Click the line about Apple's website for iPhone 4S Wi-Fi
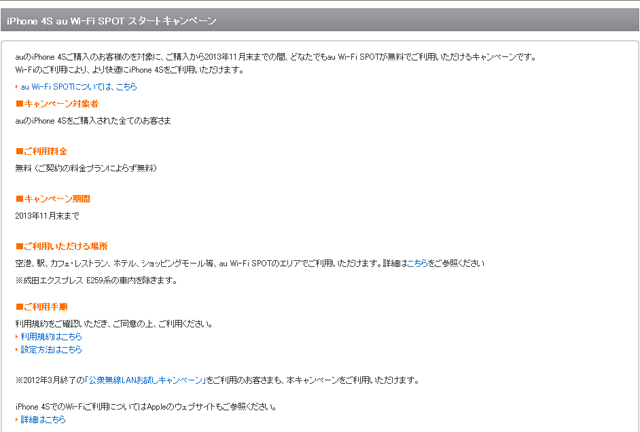This screenshot has width=640, height=432. click(146, 407)
